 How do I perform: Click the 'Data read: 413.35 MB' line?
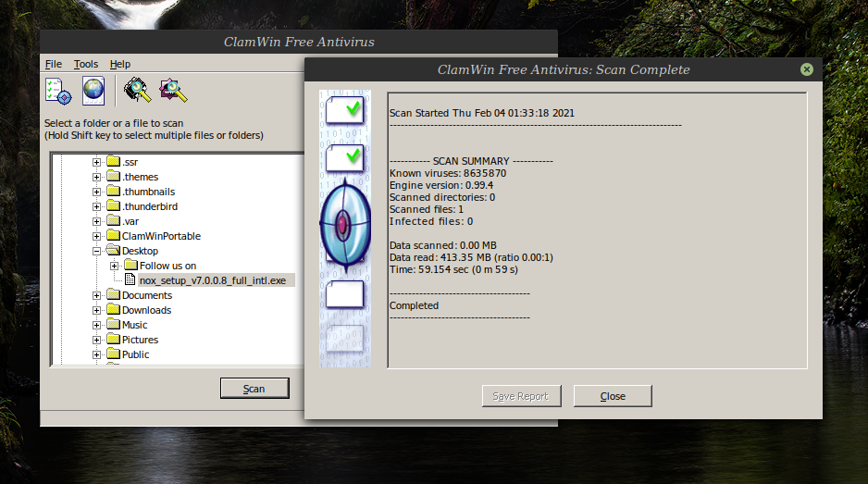(471, 257)
